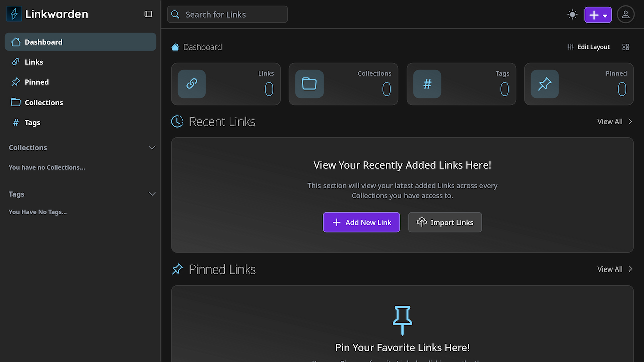This screenshot has width=644, height=362.
Task: Collapse the Tags section chevron
Action: pyautogui.click(x=152, y=194)
